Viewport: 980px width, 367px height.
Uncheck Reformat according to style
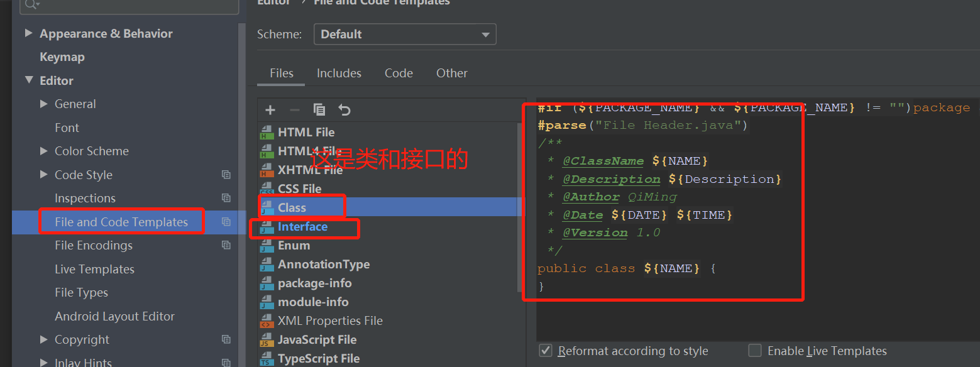click(546, 351)
